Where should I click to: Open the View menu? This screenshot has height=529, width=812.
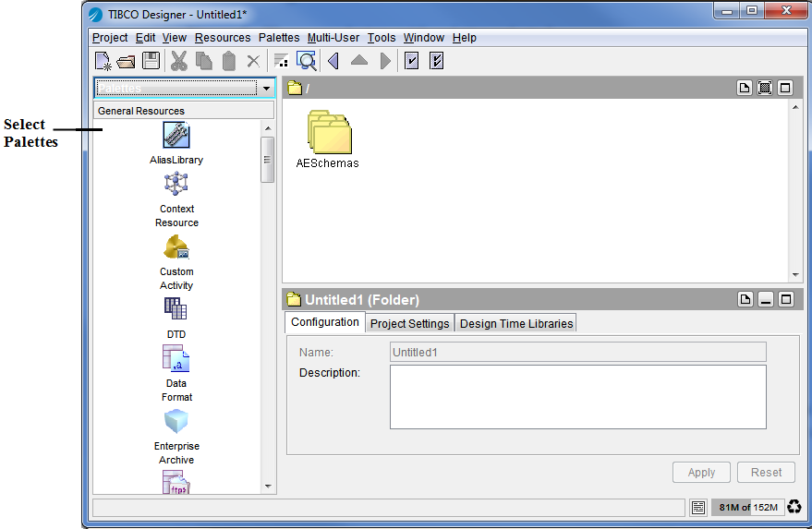(x=174, y=38)
